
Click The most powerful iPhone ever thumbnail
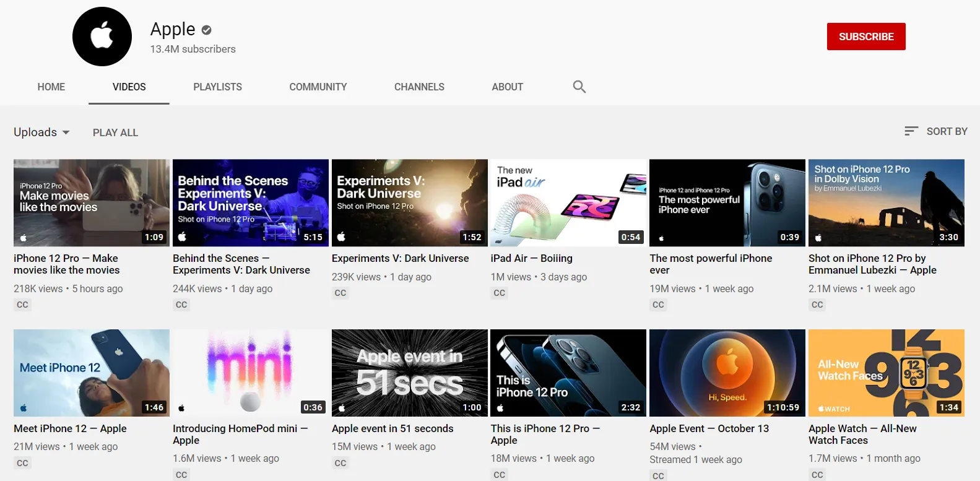[727, 203]
